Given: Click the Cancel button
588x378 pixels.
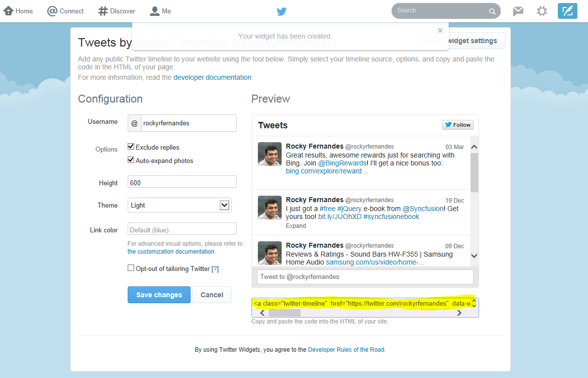Looking at the screenshot, I should coord(211,295).
